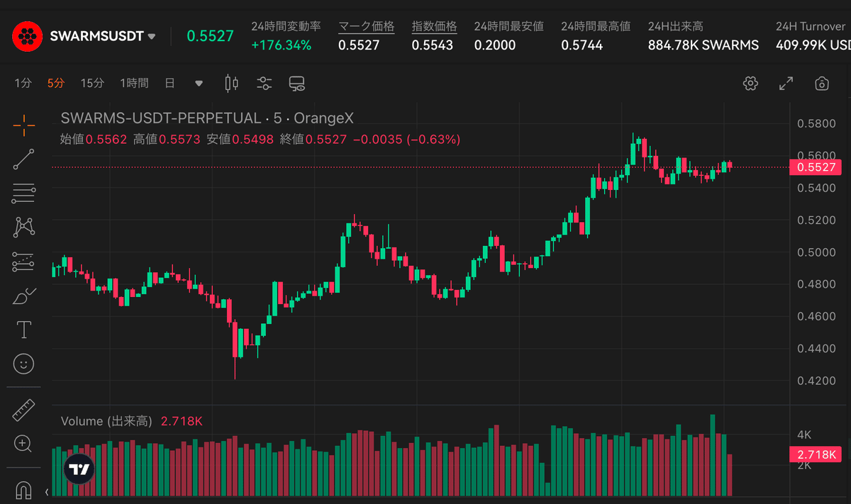Viewport: 851px width, 504px height.
Task: Click the +176.34% change value
Action: coord(282,45)
